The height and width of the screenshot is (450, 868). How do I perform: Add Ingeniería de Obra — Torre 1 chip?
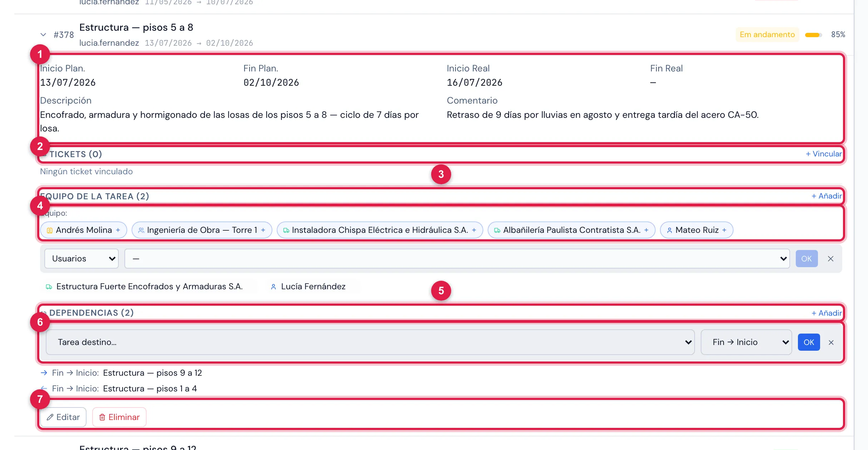202,230
